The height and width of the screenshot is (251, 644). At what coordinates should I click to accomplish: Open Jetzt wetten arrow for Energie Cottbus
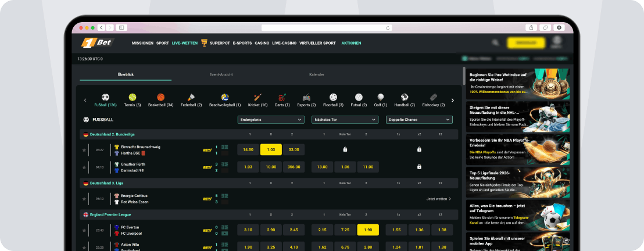coord(450,199)
